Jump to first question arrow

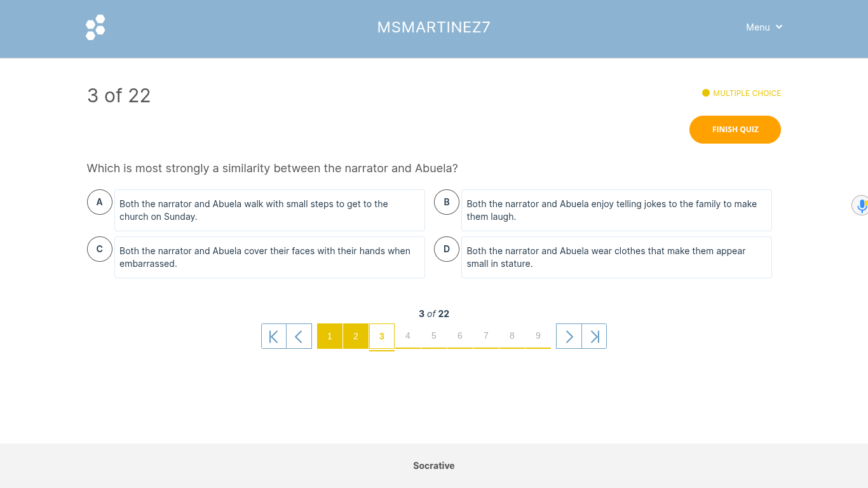tap(274, 336)
